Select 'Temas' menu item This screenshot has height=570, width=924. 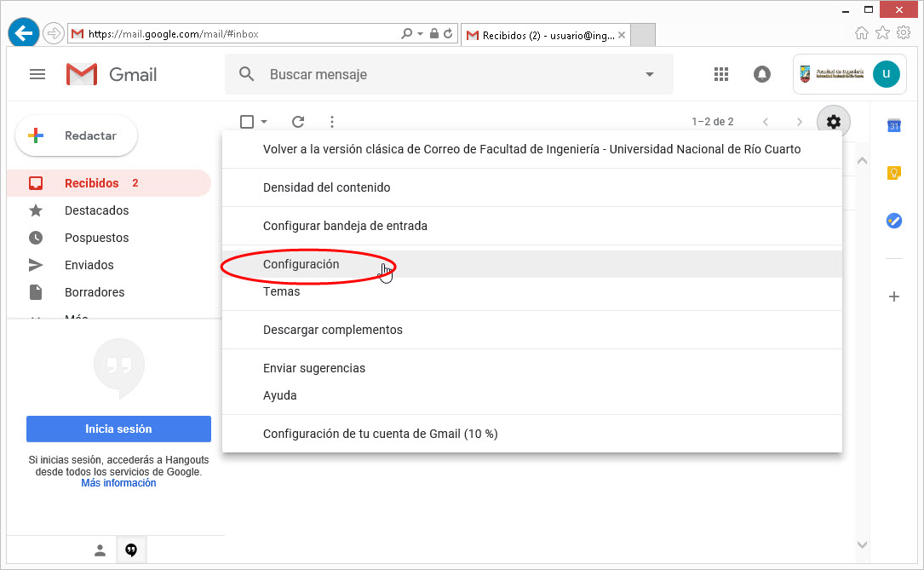click(532, 291)
